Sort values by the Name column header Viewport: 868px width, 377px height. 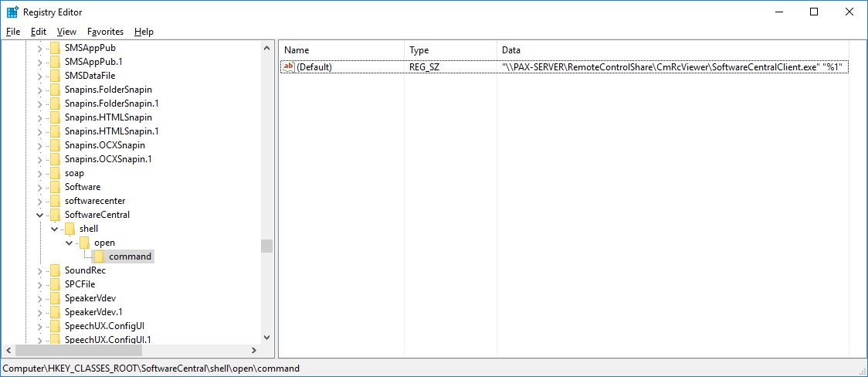tap(340, 50)
